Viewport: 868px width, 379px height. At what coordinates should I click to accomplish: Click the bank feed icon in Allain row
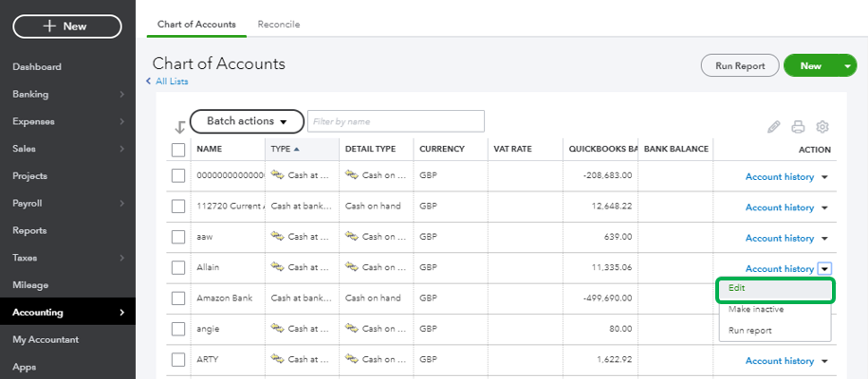click(278, 268)
